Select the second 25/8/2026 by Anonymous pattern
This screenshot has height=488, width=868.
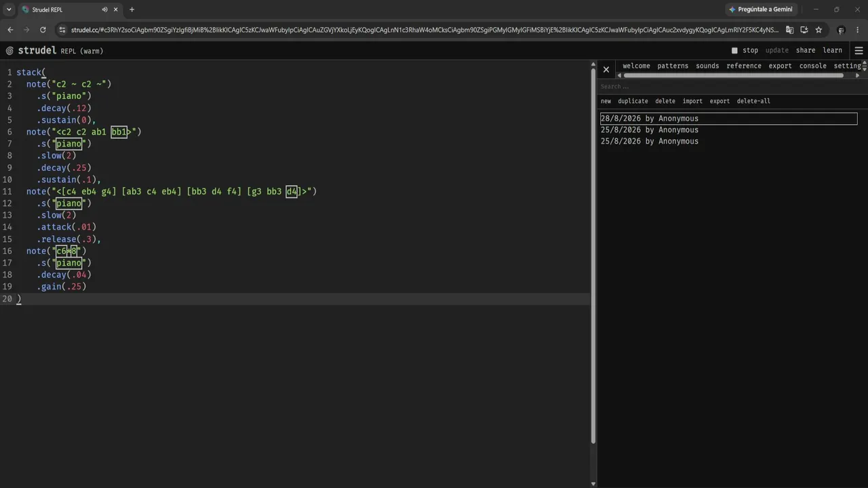pyautogui.click(x=649, y=142)
